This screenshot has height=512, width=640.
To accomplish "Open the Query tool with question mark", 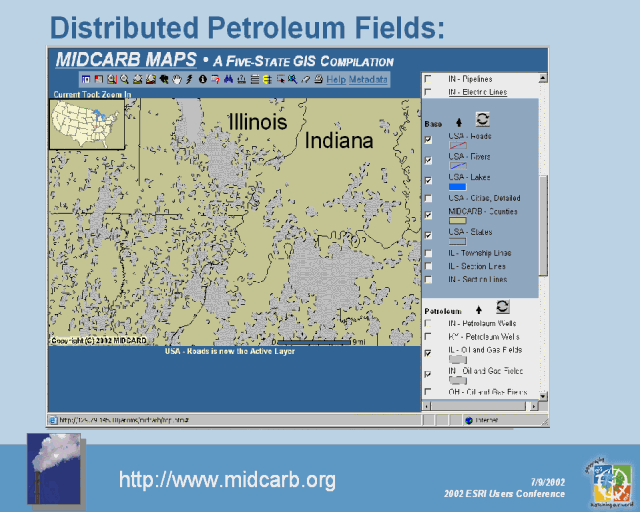I will point(215,79).
